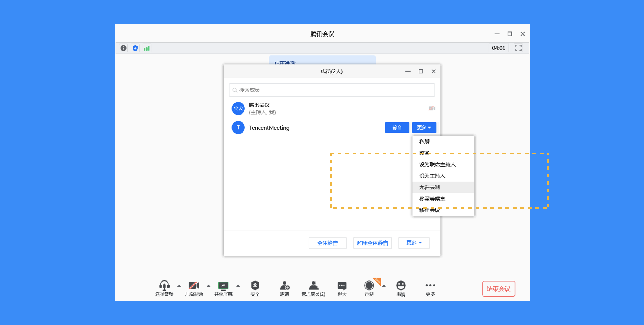Start 录制 recording
Screen dimensions: 644x325
[x=369, y=288]
